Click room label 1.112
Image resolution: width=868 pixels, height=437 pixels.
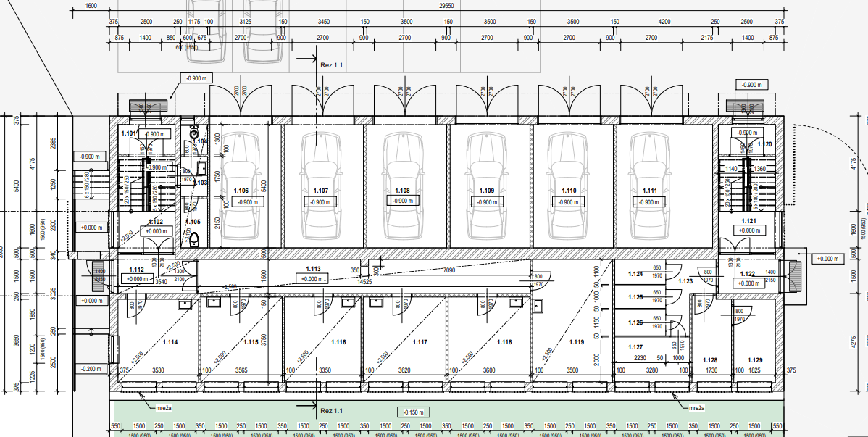click(136, 270)
